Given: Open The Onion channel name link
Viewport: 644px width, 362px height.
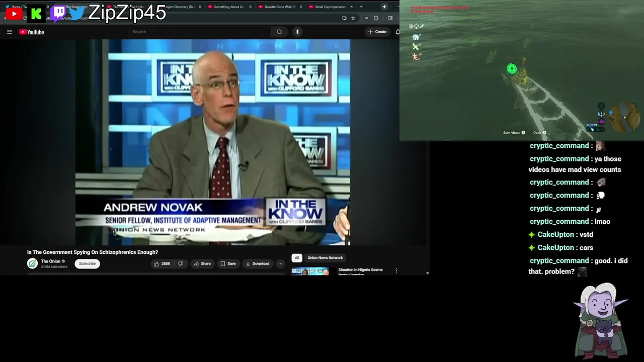Looking at the screenshot, I should [50, 261].
